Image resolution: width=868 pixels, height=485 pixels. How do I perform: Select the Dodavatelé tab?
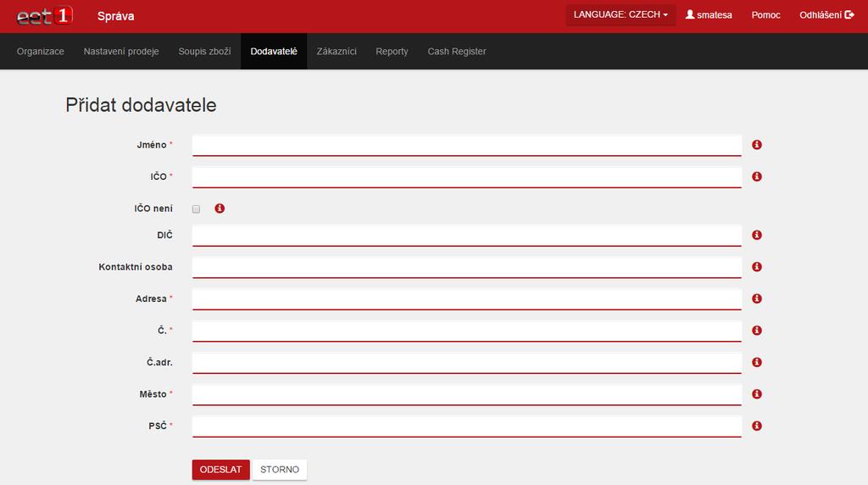(274, 52)
